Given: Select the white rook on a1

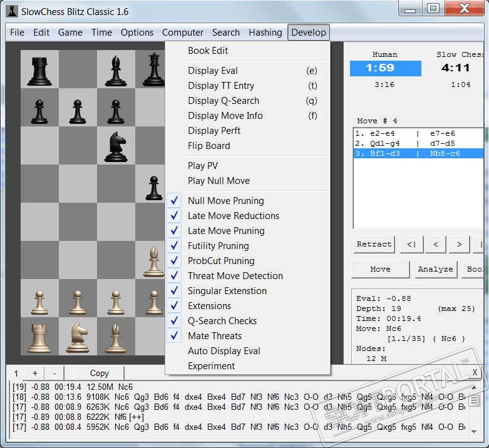Looking at the screenshot, I should (39, 339).
